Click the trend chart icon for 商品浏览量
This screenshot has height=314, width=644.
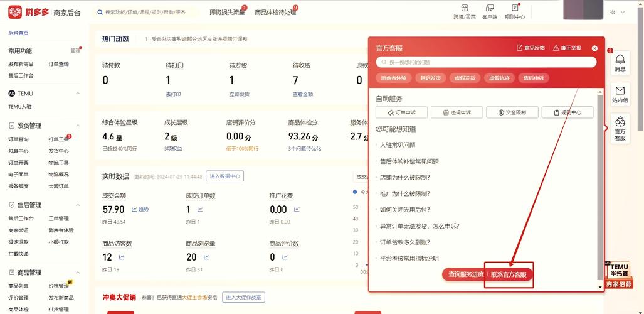206,257
